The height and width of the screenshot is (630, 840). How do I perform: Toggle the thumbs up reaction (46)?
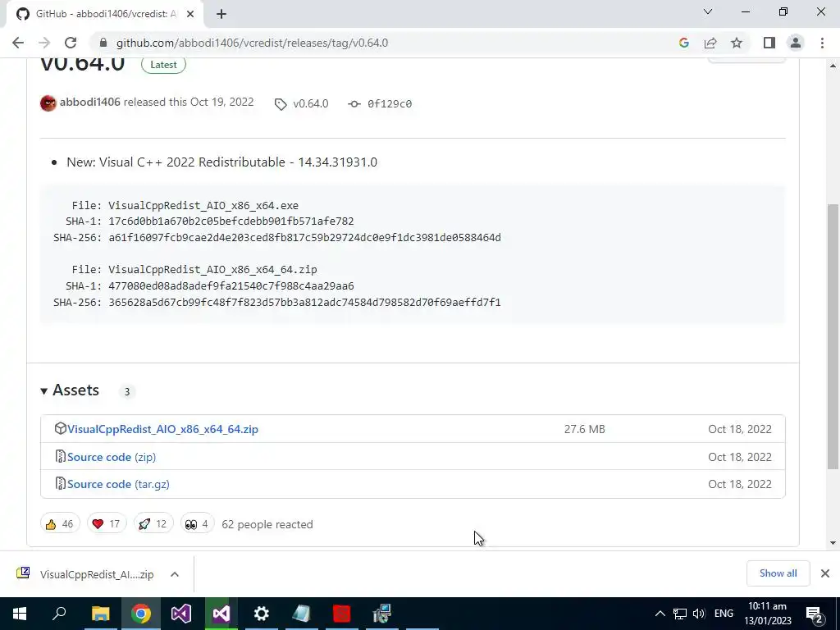[x=60, y=523]
